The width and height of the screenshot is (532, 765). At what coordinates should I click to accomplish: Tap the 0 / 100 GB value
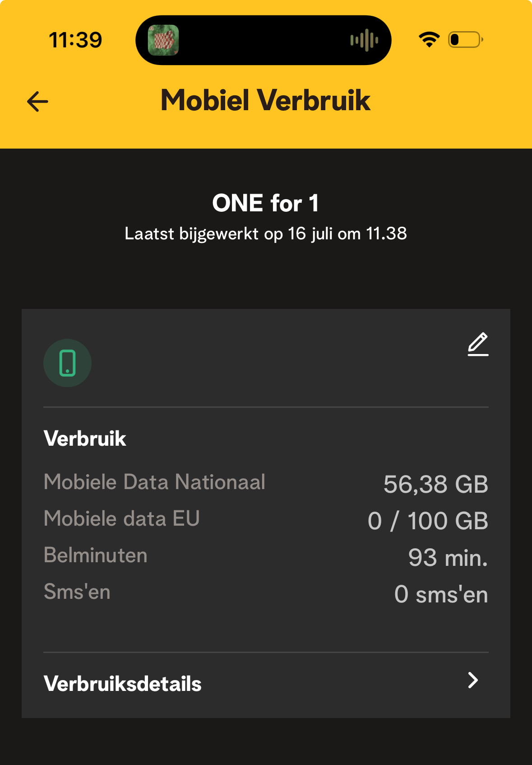[x=428, y=521]
